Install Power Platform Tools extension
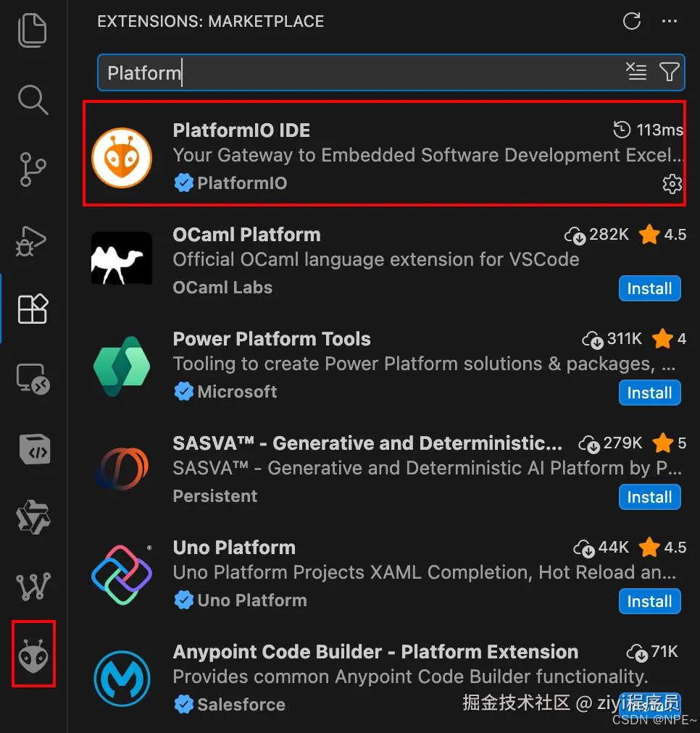Screen dimensions: 700x733 tap(649, 393)
